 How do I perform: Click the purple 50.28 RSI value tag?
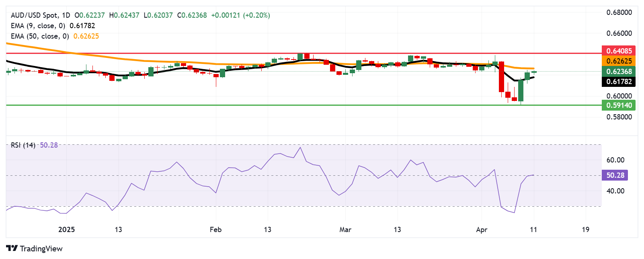coord(615,175)
